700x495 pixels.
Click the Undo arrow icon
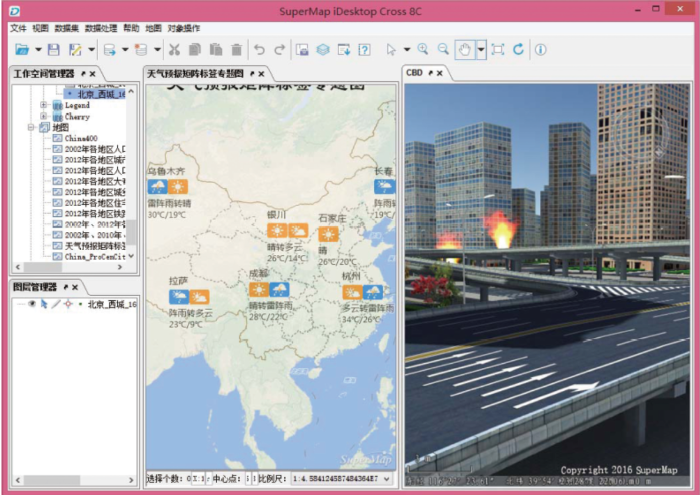[x=259, y=50]
